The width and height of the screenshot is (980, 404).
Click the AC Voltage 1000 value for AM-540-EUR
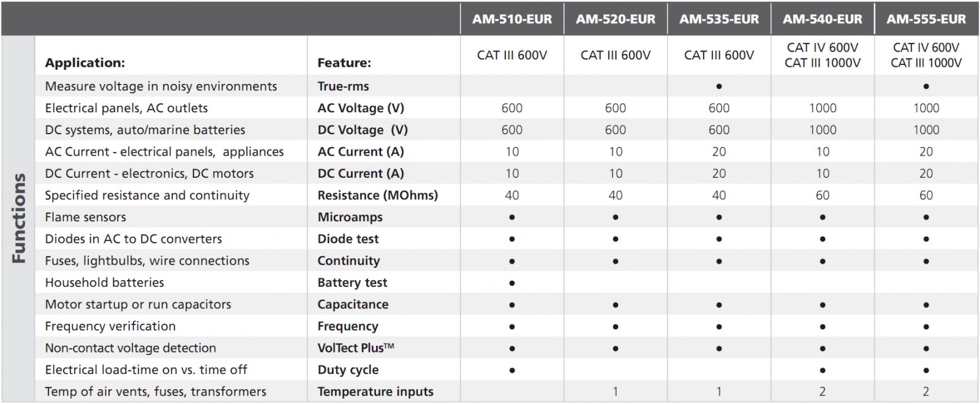pos(823,109)
